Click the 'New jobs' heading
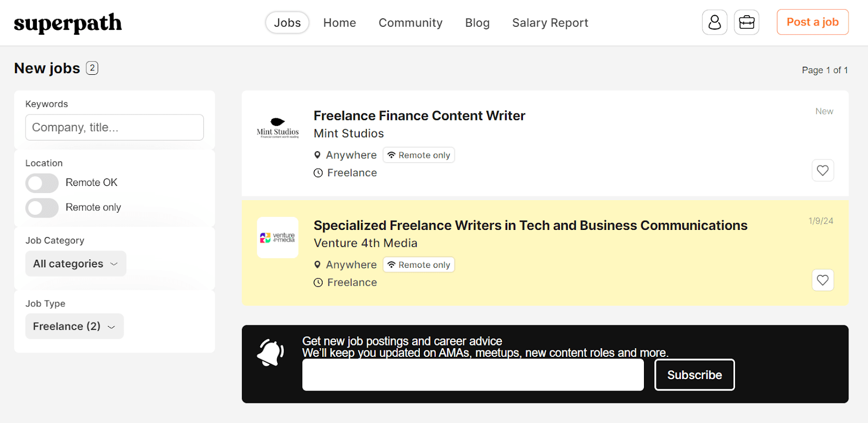The width and height of the screenshot is (868, 423). [47, 68]
